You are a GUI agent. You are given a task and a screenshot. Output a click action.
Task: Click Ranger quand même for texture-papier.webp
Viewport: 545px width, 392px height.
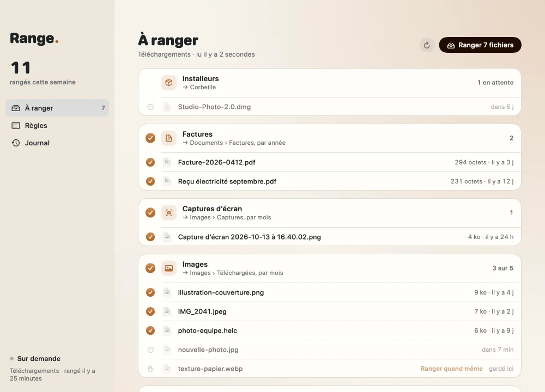[451, 369]
